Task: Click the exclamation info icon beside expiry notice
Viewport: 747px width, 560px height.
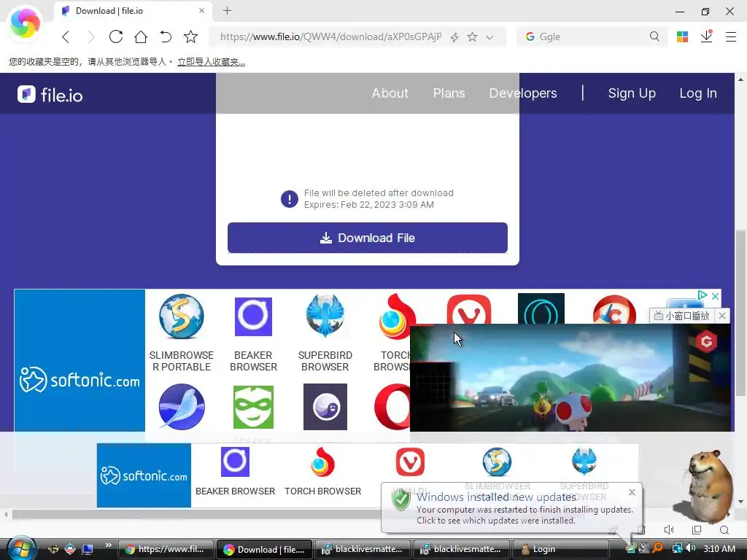Action: (289, 199)
